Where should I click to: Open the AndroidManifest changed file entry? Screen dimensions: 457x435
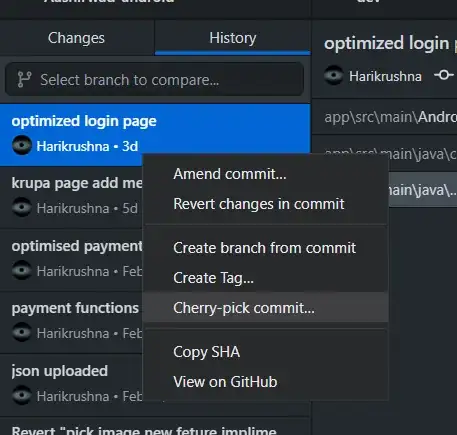point(384,117)
